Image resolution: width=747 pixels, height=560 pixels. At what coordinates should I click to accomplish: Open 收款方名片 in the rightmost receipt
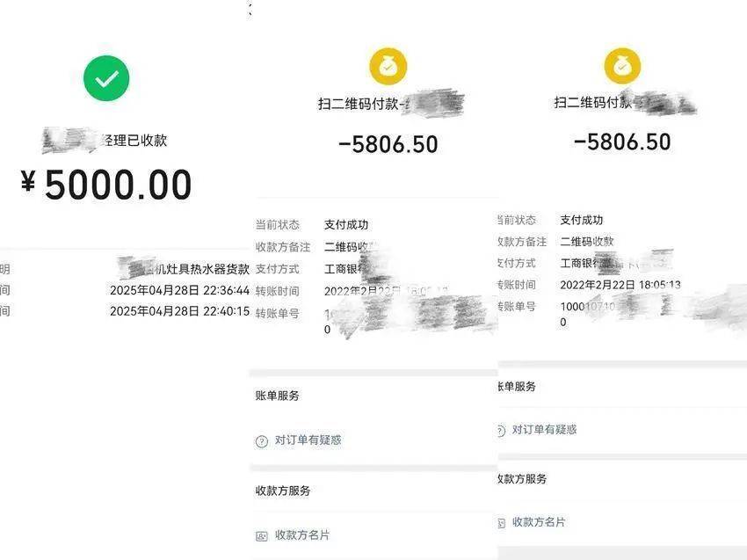[x=539, y=522]
